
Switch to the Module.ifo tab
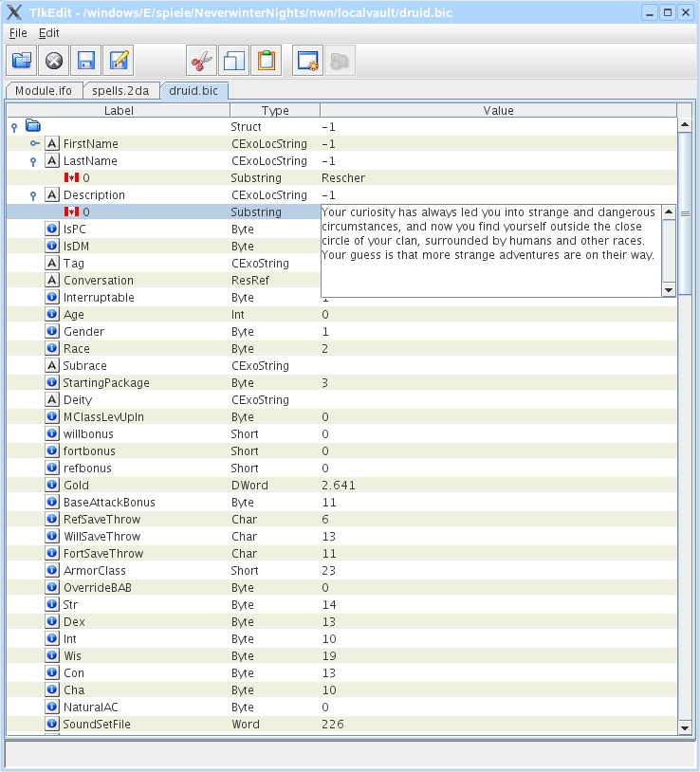click(44, 91)
